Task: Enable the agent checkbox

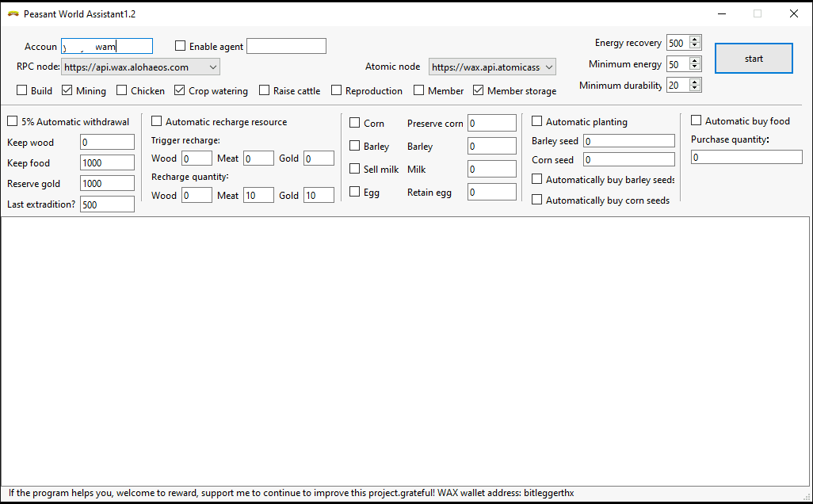Action: point(180,46)
